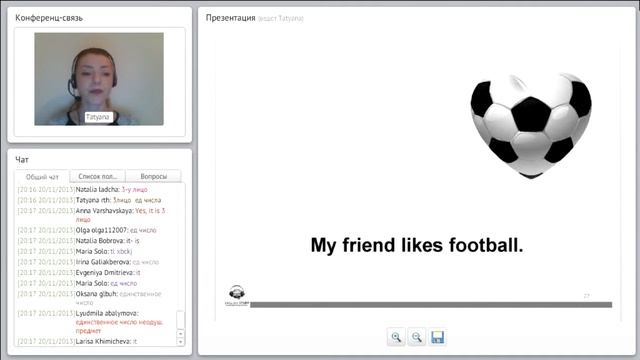Click Evgeniya Dmitrieva chat message
The image size is (640, 360).
tap(79, 273)
